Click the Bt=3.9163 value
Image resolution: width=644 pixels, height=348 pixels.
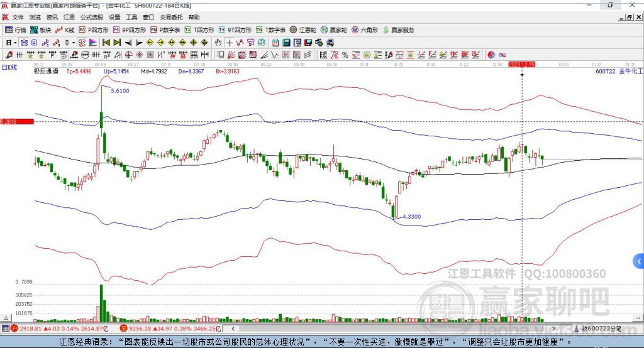(x=228, y=71)
